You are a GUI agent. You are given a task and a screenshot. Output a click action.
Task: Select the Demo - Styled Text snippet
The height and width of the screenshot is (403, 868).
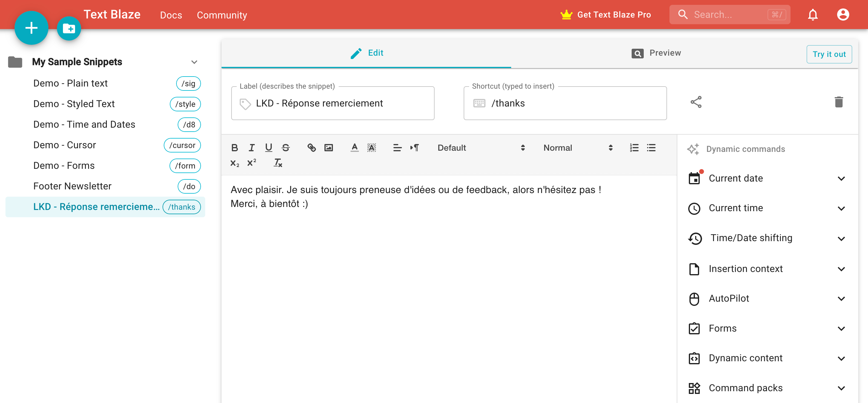pos(105,104)
